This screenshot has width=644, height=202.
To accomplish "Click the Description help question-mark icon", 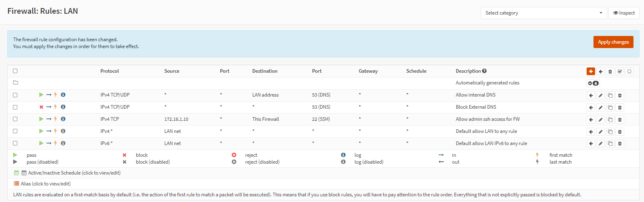I will (x=484, y=71).
